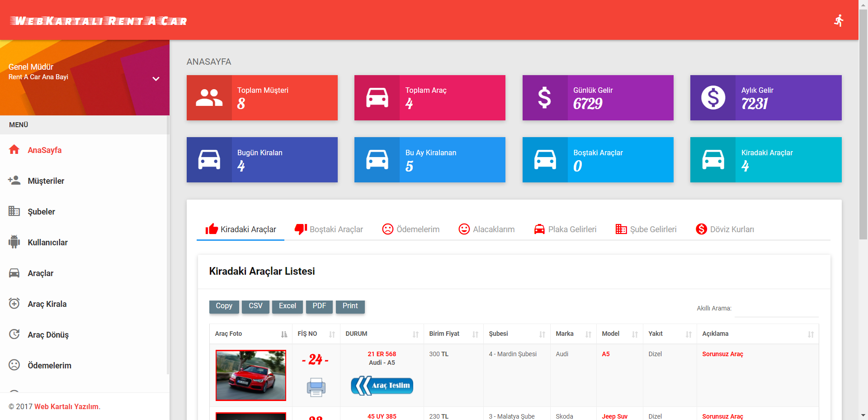Expand the Genel Müdür profile dropdown arrow
Screen dimensions: 868x420
156,79
